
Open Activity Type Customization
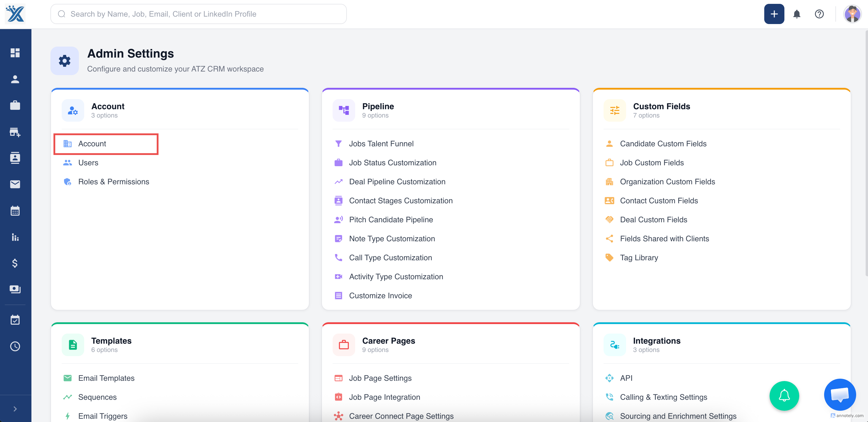click(x=396, y=277)
